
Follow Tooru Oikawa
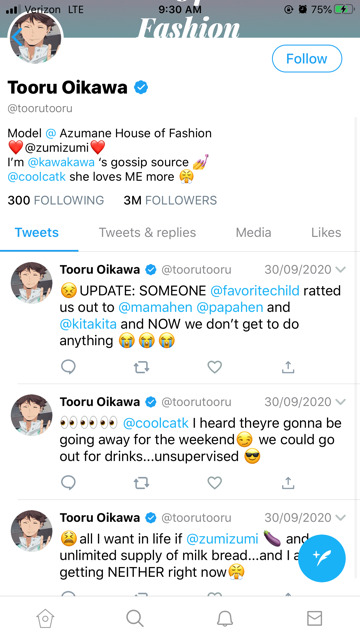pos(307,59)
